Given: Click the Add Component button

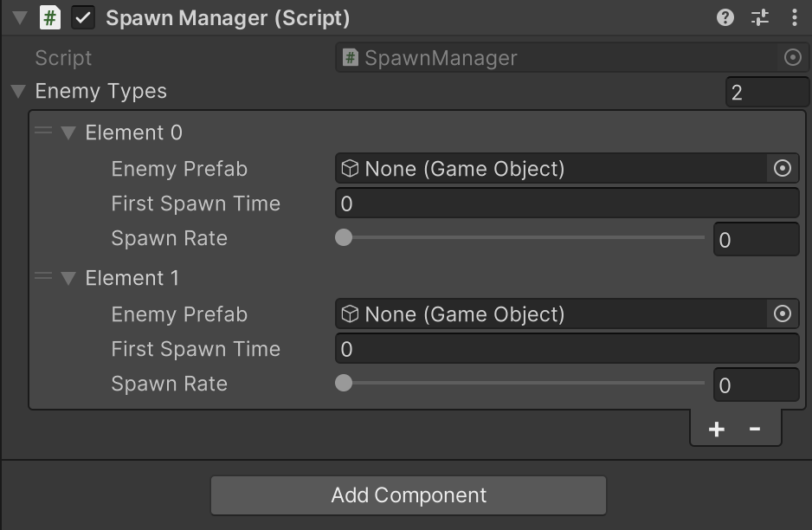Looking at the screenshot, I should pos(409,495).
